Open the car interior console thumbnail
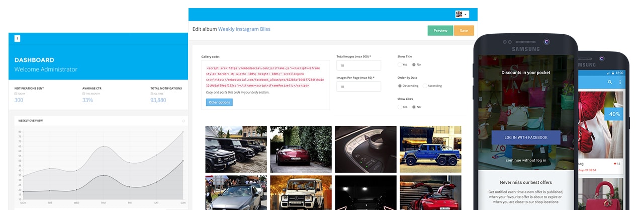The image size is (644, 210). (x=365, y=149)
